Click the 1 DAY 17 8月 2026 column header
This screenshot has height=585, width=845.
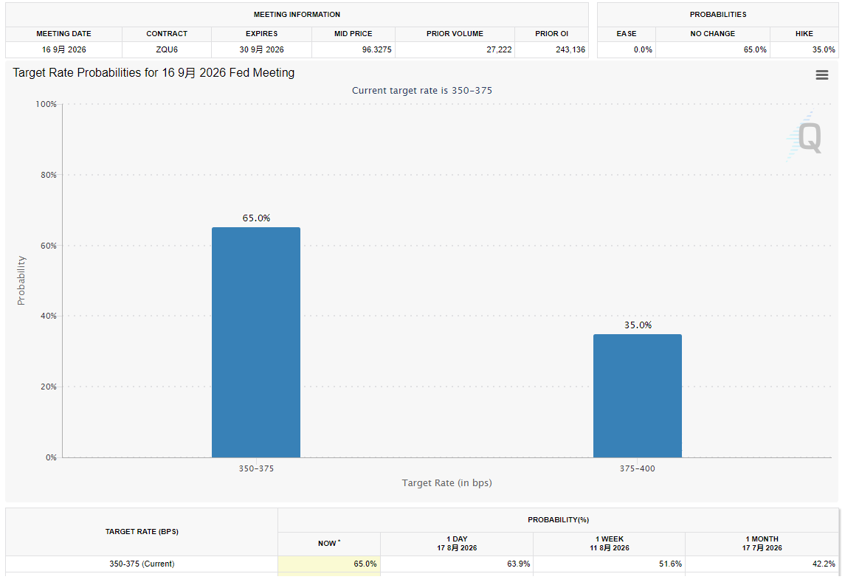457,544
